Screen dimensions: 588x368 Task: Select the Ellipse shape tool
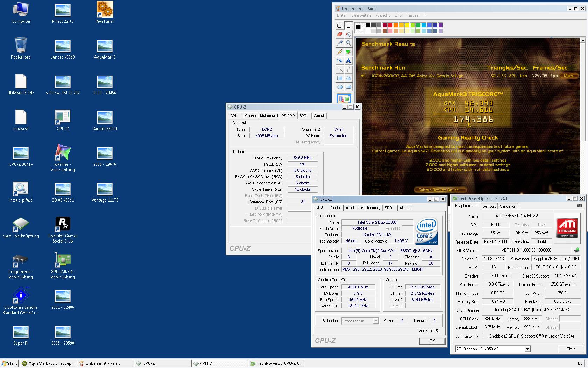(340, 87)
